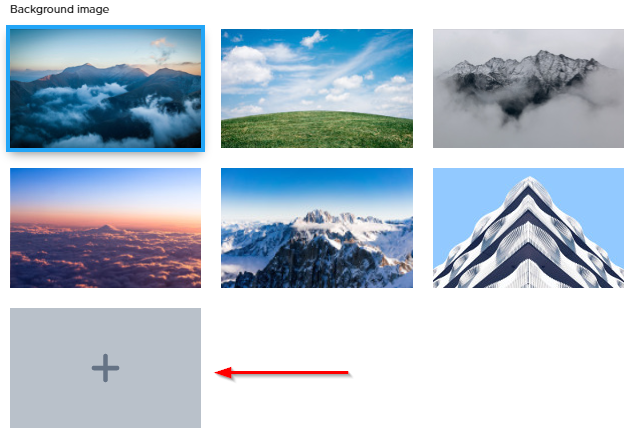Select the meadow under cloudy sky wallpaper
The width and height of the screenshot is (631, 436).
[x=317, y=88]
